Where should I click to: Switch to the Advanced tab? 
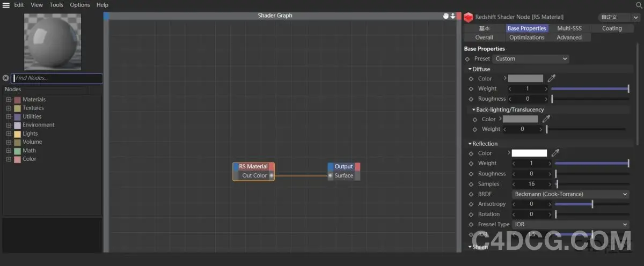tap(569, 38)
